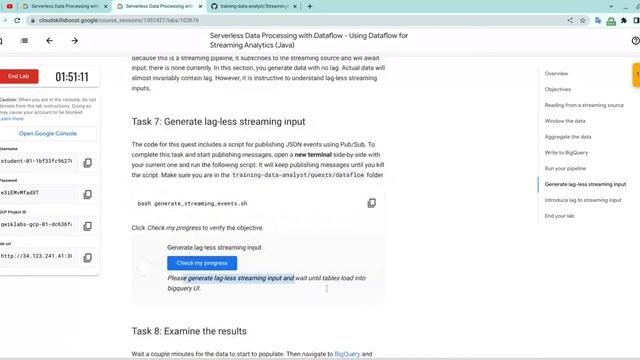The width and height of the screenshot is (640, 360).
Task: Copy the IDE URL to clipboard
Action: pos(87,258)
